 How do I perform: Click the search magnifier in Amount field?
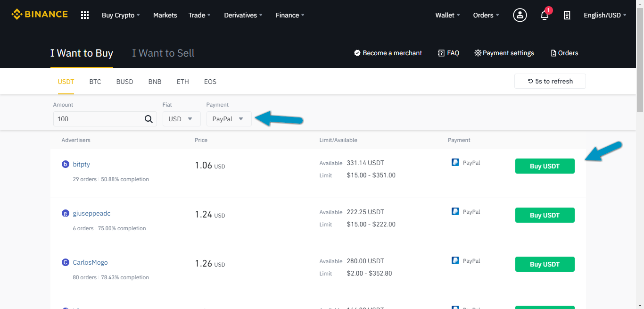pyautogui.click(x=149, y=119)
